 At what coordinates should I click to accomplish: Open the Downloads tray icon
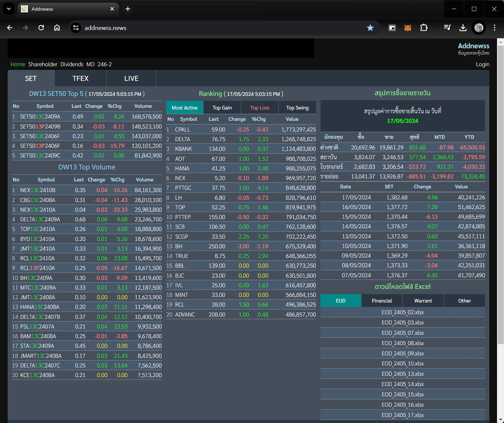click(463, 28)
